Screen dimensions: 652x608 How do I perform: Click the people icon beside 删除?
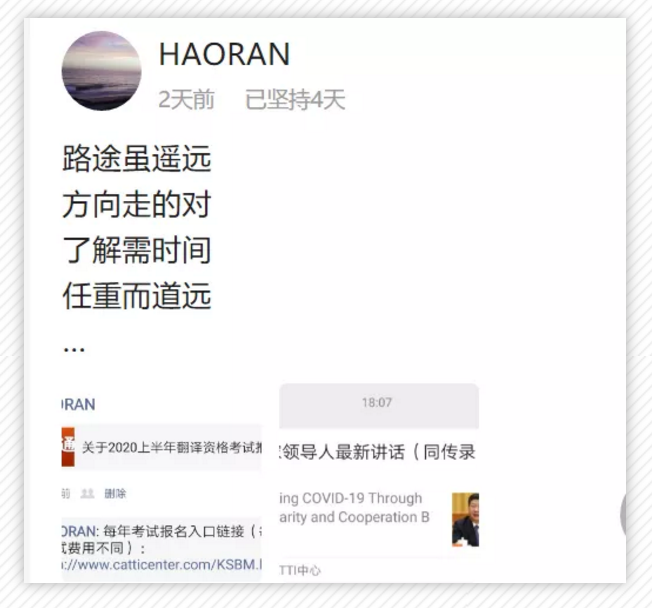(87, 494)
